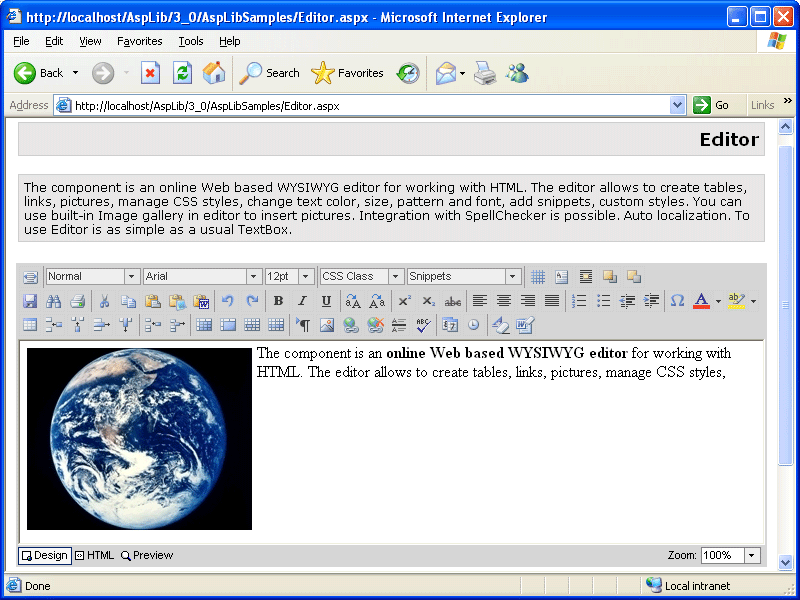
Task: Run the spell checker ABC icon
Action: 423,325
